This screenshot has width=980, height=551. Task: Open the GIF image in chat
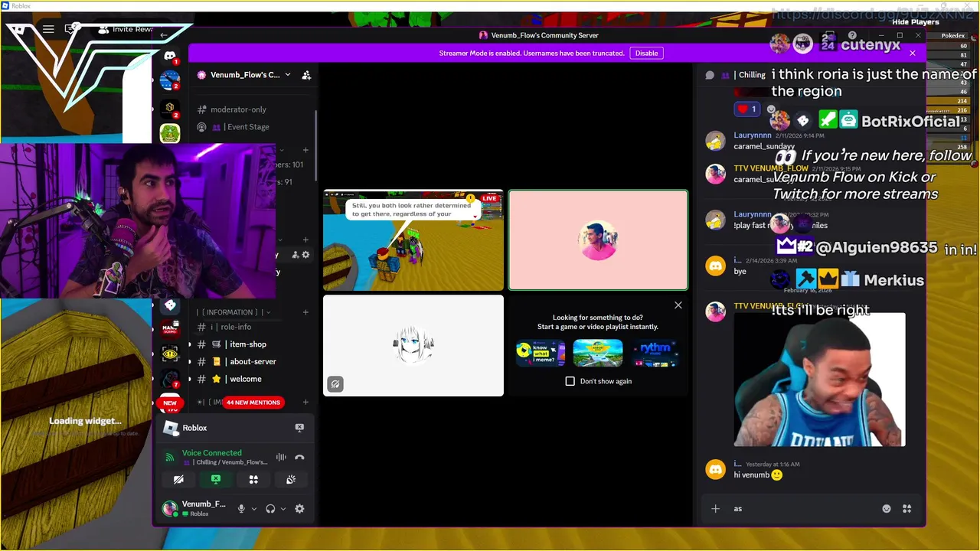819,380
